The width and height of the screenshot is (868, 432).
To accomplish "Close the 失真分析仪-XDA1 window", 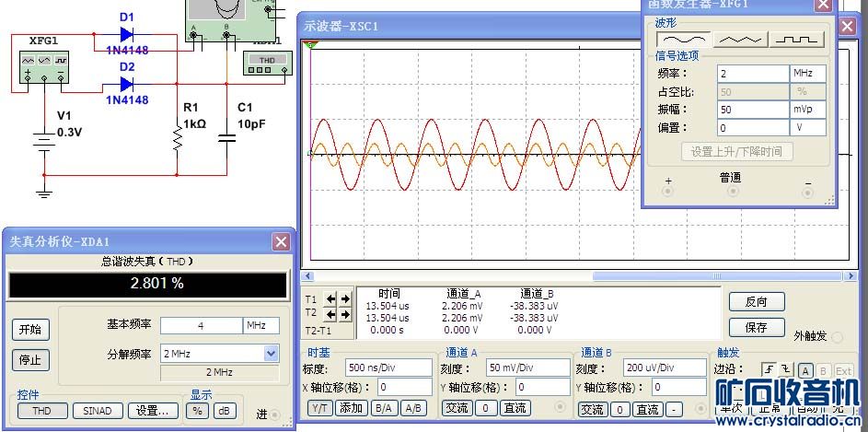I will (282, 241).
